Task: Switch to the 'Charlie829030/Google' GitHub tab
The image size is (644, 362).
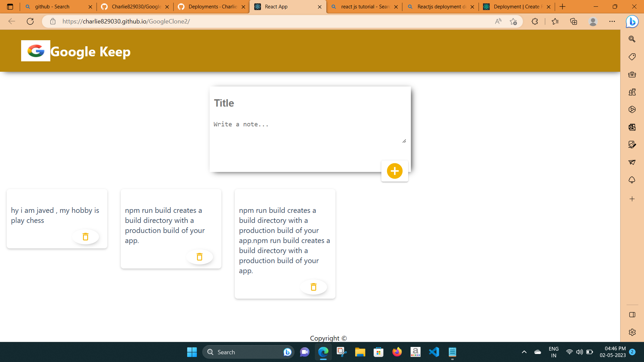Action: [x=136, y=7]
